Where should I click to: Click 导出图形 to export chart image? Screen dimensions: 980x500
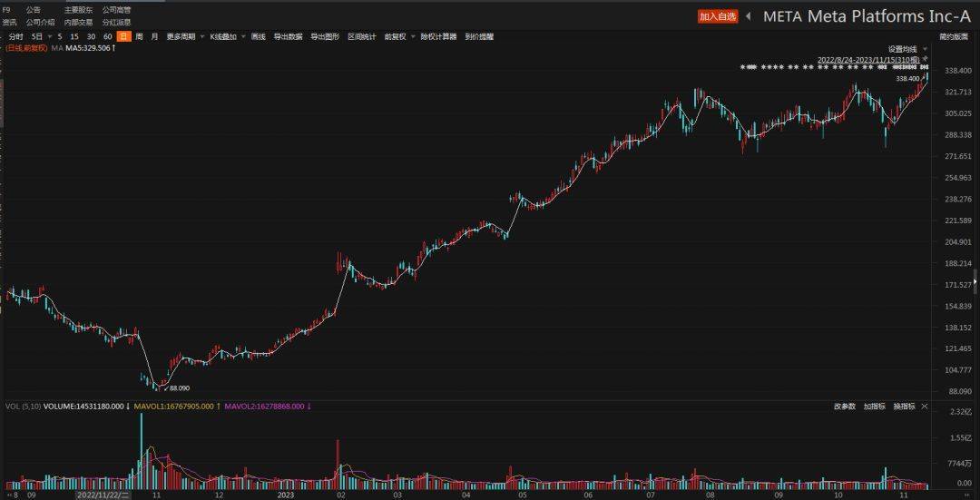pos(325,36)
